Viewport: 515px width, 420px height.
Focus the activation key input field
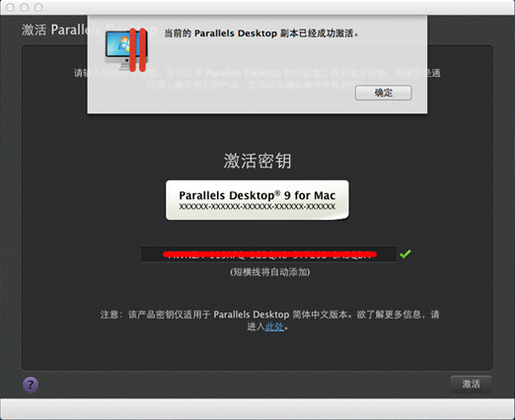click(268, 254)
